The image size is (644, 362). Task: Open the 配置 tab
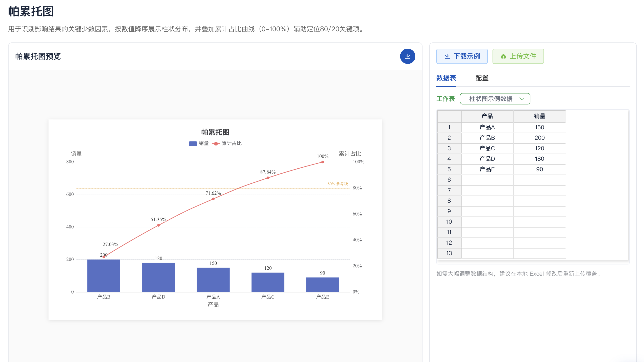coord(482,78)
